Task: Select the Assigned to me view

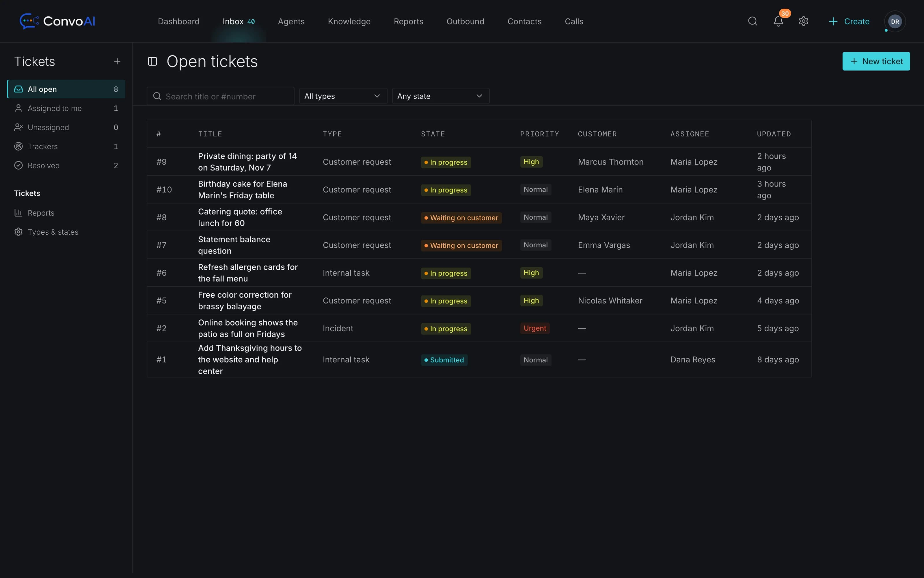Action: coord(66,108)
